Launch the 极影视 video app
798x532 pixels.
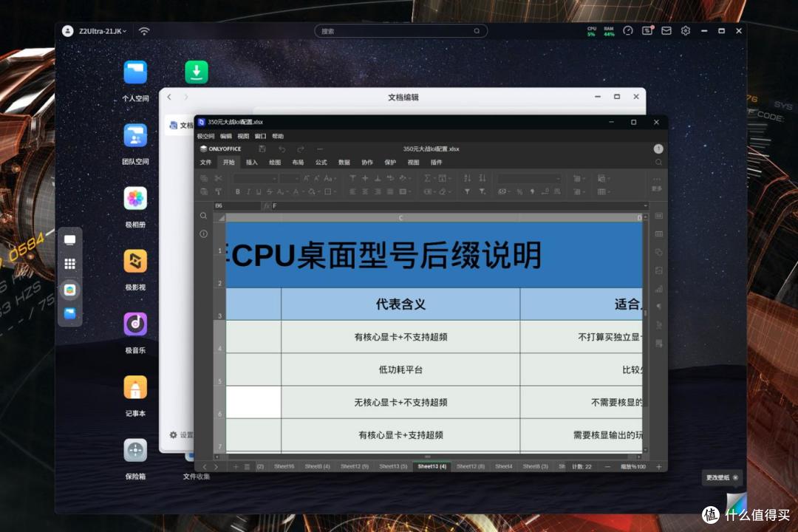(135, 261)
